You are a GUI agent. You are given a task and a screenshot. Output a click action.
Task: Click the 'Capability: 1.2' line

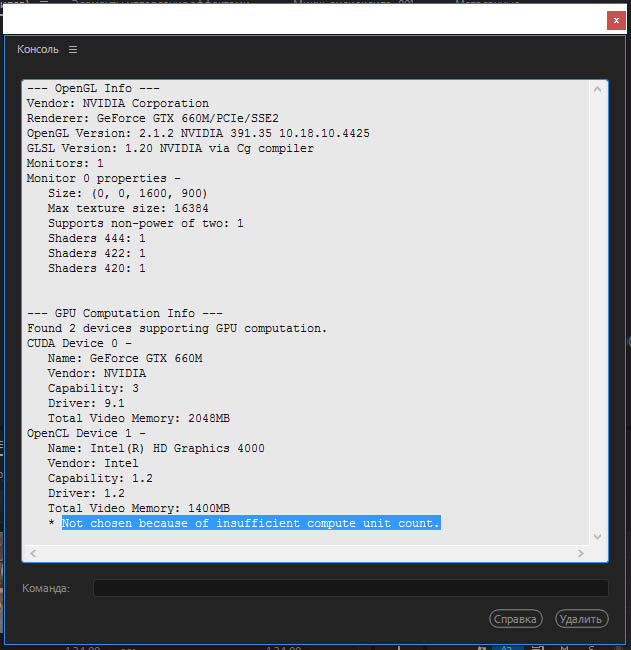(x=100, y=478)
